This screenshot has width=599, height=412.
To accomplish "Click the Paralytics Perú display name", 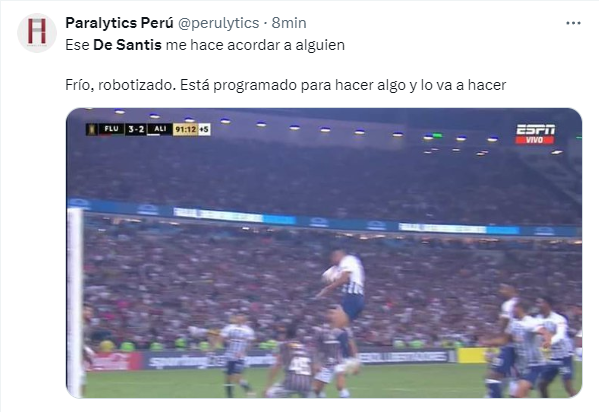I will [x=119, y=23].
